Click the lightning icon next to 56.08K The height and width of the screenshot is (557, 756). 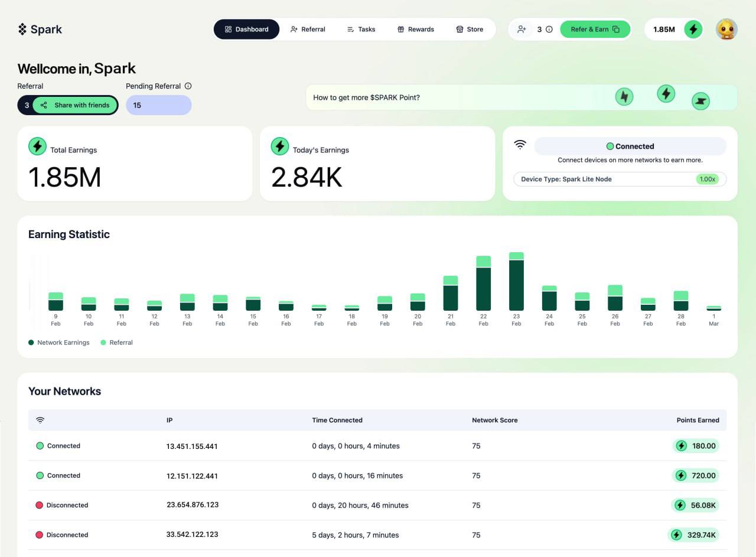click(680, 505)
